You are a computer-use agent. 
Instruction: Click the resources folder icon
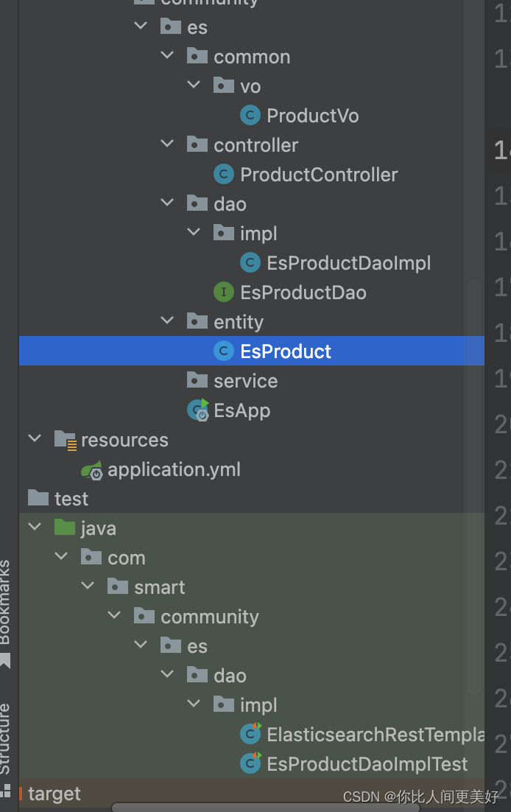pos(66,441)
